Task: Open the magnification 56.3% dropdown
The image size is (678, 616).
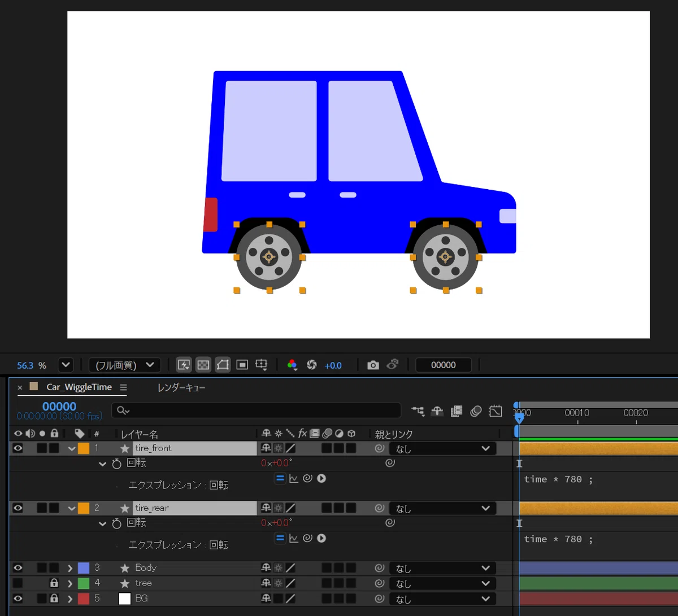Action: point(66,365)
